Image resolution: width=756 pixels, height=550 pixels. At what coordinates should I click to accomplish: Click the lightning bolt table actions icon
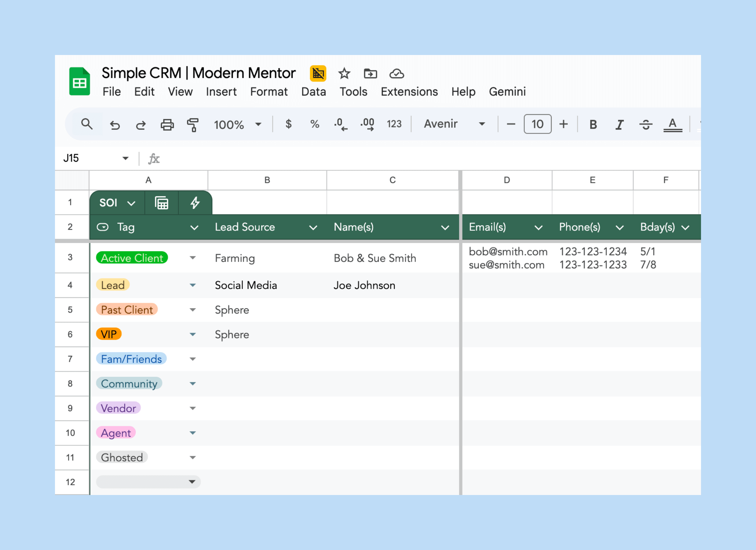pyautogui.click(x=195, y=203)
